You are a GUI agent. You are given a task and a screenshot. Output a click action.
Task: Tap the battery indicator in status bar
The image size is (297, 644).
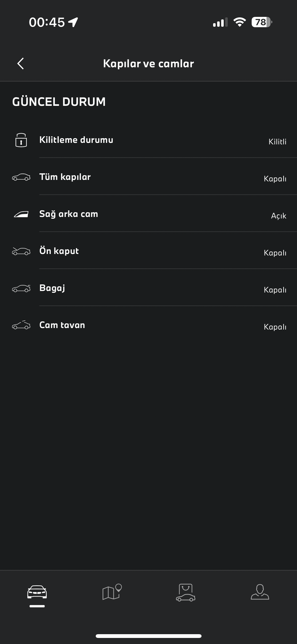click(x=261, y=22)
